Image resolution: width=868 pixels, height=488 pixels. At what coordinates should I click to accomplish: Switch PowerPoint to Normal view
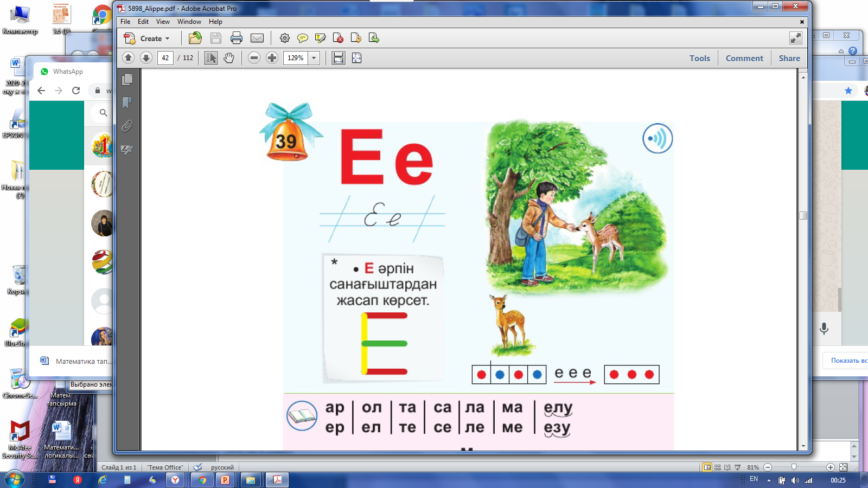pos(707,467)
